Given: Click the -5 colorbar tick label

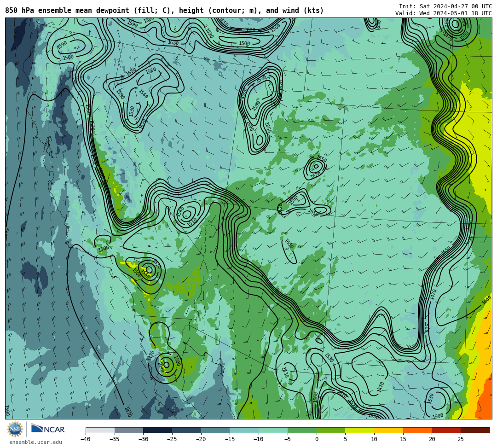Looking at the screenshot, I should click(288, 439).
